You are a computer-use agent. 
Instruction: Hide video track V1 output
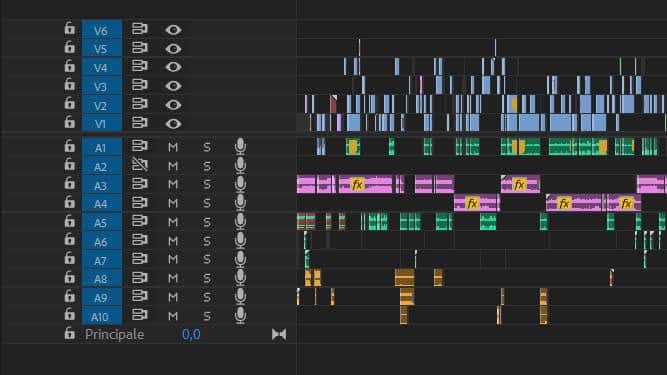(173, 123)
